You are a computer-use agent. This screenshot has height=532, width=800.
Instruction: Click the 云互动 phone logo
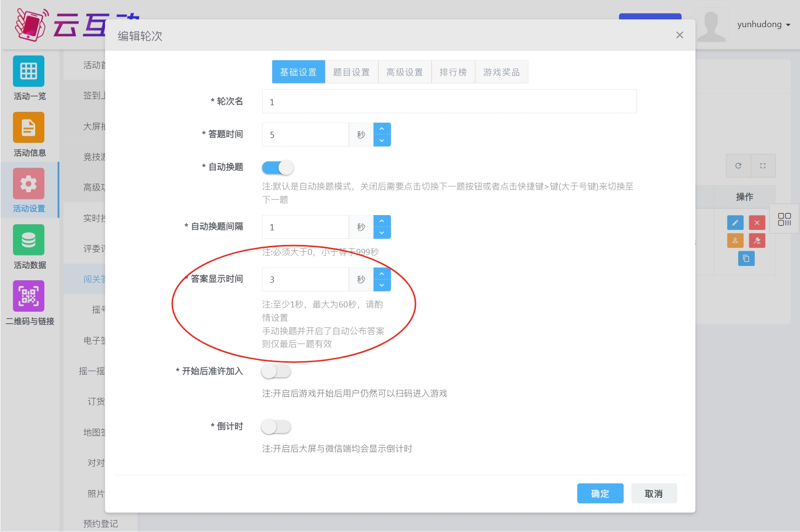31,24
